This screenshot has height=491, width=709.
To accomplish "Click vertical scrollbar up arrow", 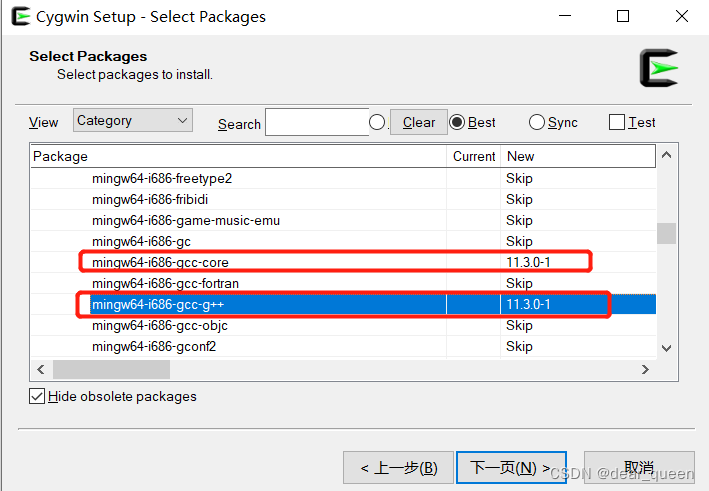I will 666,155.
